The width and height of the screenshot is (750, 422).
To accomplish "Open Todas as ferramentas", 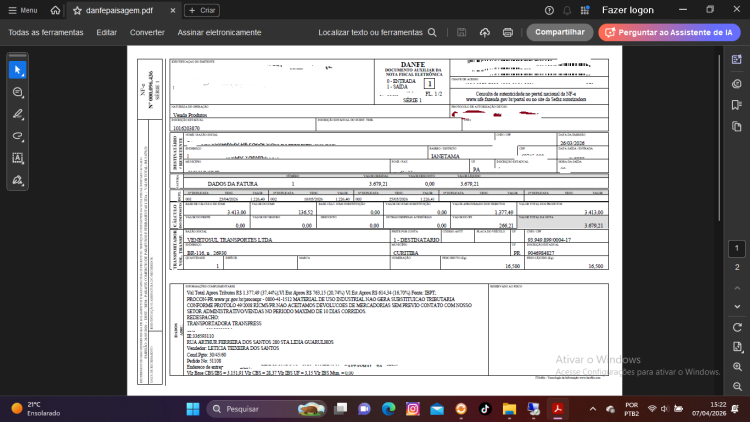I will [x=46, y=33].
